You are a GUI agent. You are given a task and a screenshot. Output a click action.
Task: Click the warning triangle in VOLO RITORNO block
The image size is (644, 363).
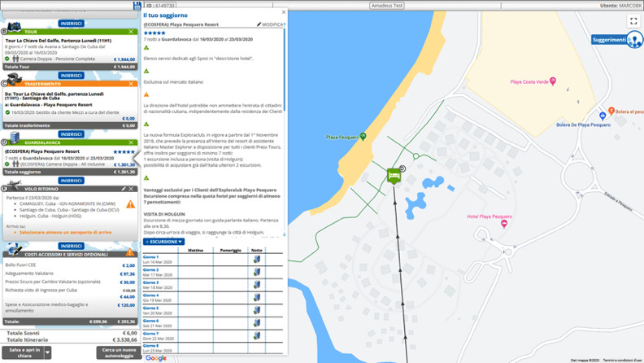(130, 204)
